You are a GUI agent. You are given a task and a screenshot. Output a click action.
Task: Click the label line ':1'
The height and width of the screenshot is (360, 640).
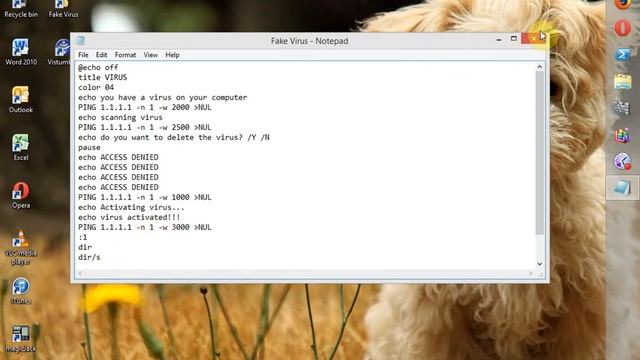coord(83,237)
